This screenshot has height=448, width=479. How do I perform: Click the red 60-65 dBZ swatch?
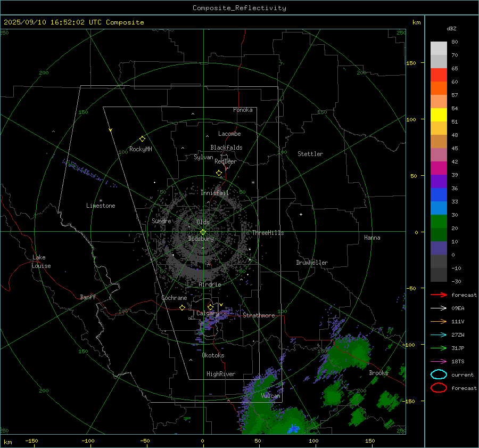coord(439,75)
